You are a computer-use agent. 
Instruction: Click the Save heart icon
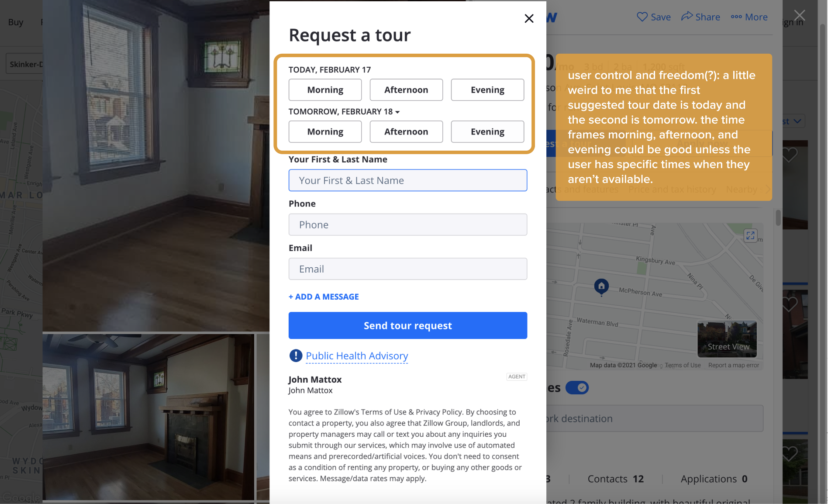pyautogui.click(x=642, y=17)
